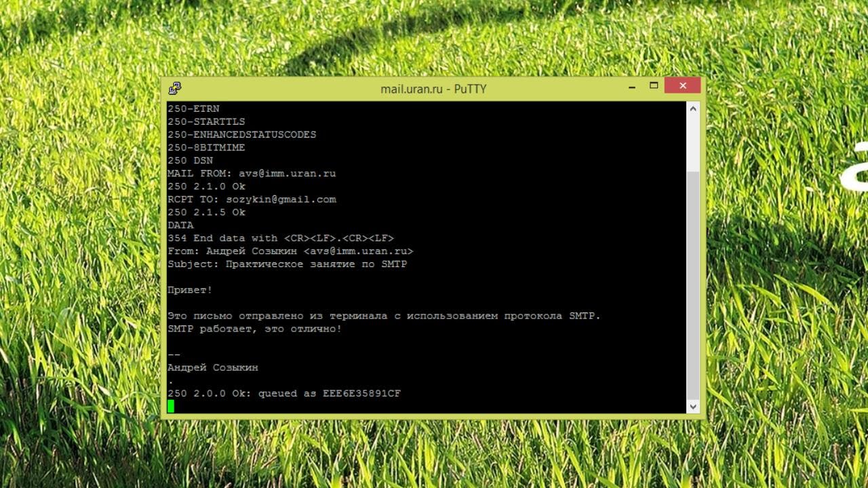Click the 'Это письмо отправлено из терминала' line
This screenshot has width=868, height=488.
click(384, 316)
